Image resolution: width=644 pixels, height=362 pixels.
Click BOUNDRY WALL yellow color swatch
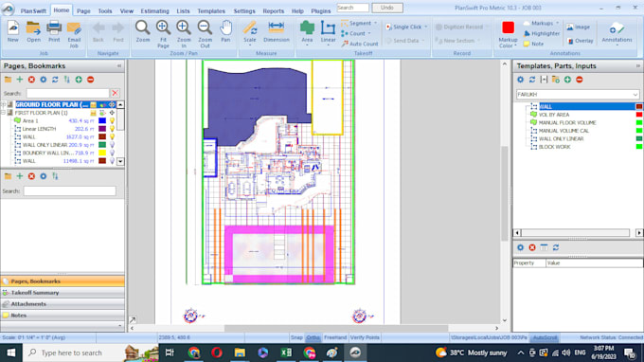pos(102,153)
